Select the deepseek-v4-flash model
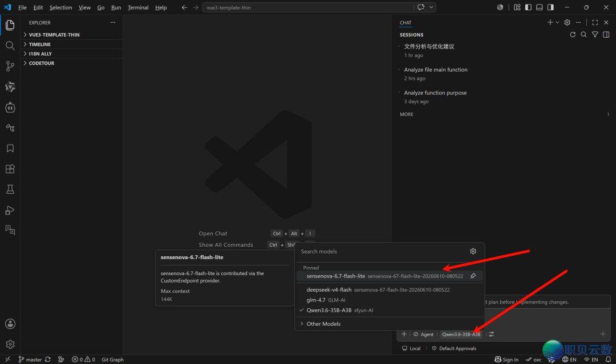The height and width of the screenshot is (364, 616). [390, 290]
